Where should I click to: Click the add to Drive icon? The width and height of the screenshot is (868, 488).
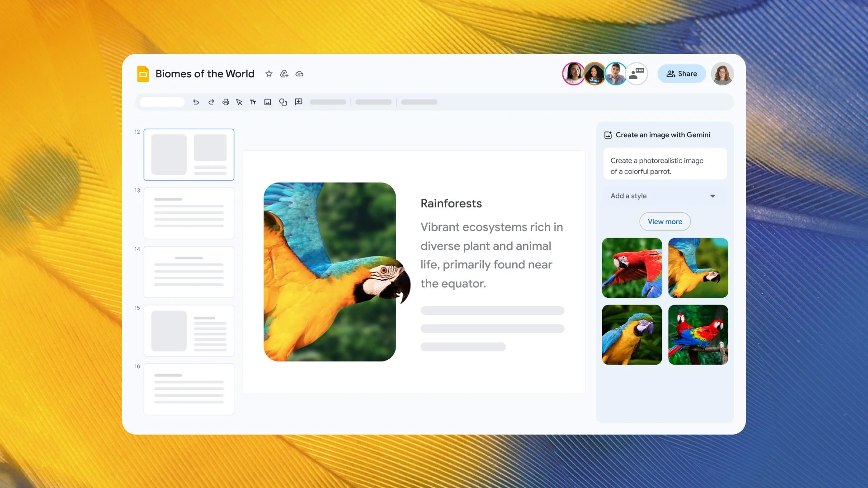click(284, 74)
